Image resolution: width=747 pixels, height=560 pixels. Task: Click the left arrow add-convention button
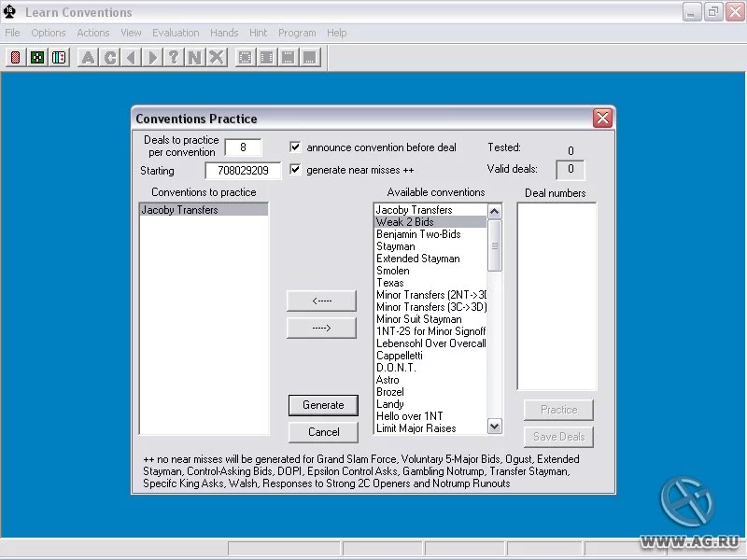pos(321,301)
